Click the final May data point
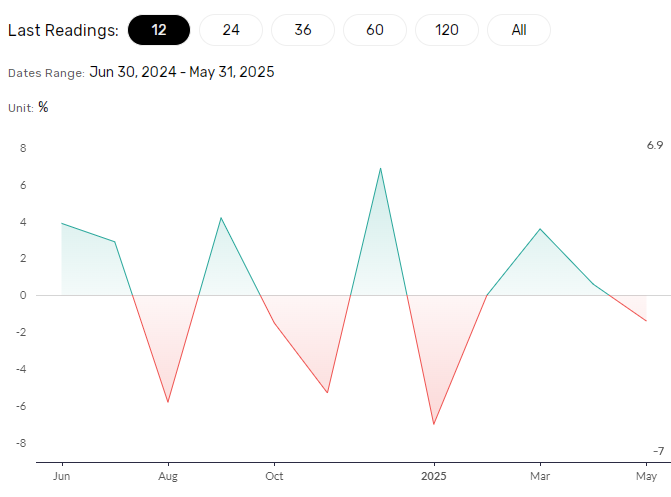671x497 pixels. click(x=646, y=321)
